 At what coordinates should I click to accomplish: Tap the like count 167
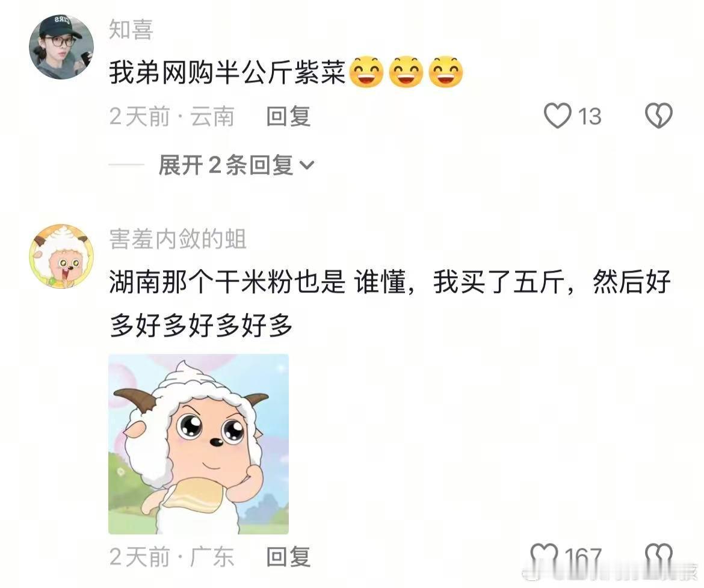pyautogui.click(x=583, y=557)
